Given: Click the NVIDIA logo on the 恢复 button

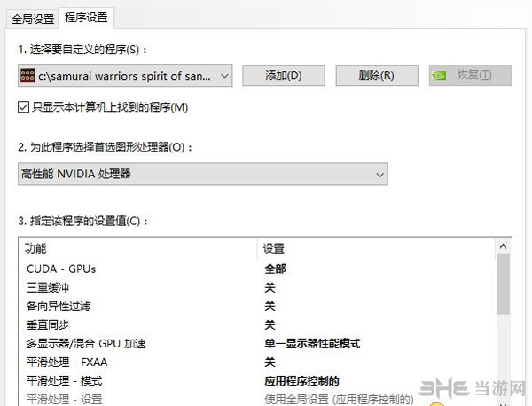Looking at the screenshot, I should (x=439, y=75).
